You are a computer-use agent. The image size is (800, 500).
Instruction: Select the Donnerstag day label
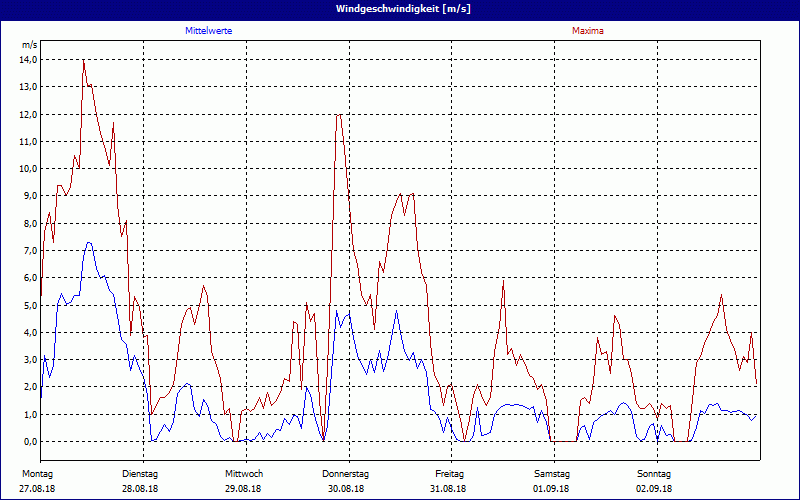[346, 473]
